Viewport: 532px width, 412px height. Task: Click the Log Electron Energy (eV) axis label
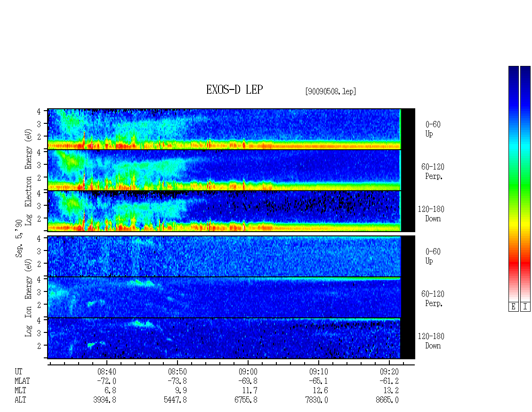pos(28,177)
